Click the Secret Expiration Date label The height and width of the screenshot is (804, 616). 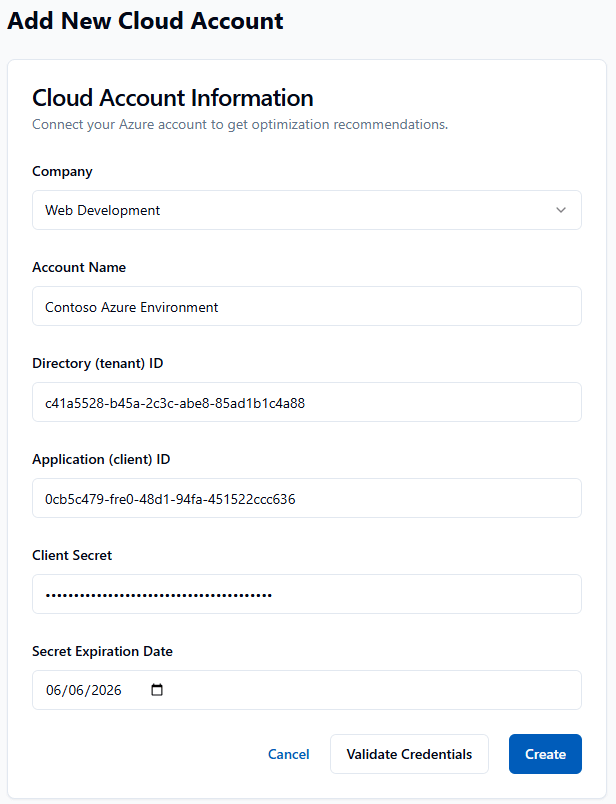point(102,651)
